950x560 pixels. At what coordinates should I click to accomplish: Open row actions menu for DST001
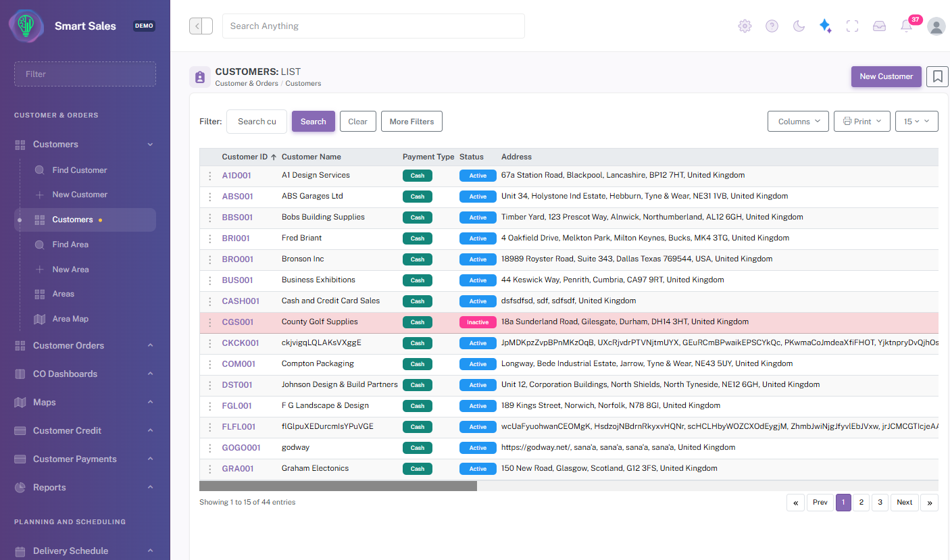tap(209, 385)
